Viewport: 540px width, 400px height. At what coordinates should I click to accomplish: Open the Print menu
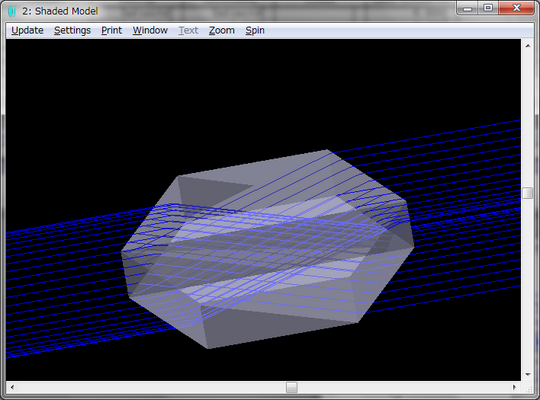coord(111,31)
